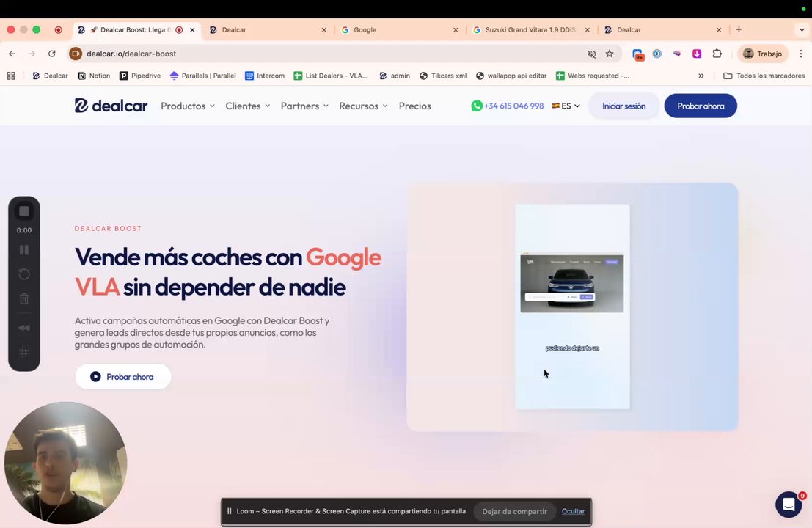Go to the Precios page

click(415, 106)
